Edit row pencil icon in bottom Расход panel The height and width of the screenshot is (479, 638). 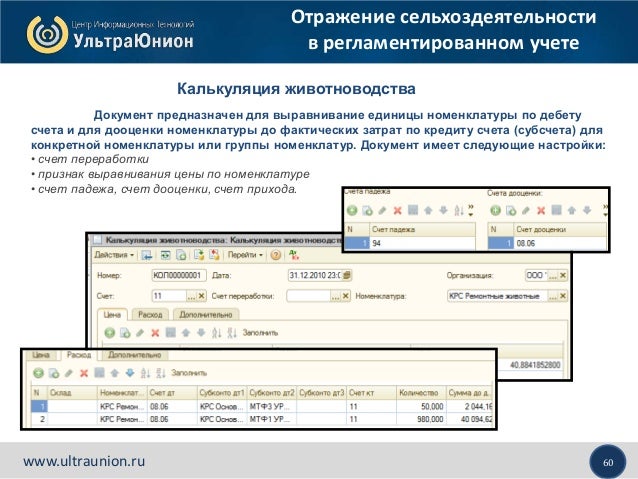[69, 373]
